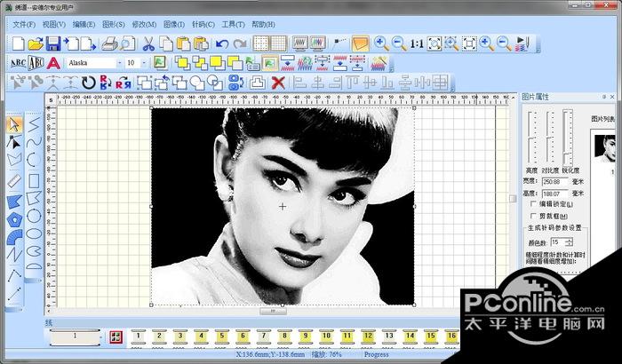Screen dimensions: 622x364
Task: Select thread color spool 12
Action: [x=368, y=337]
